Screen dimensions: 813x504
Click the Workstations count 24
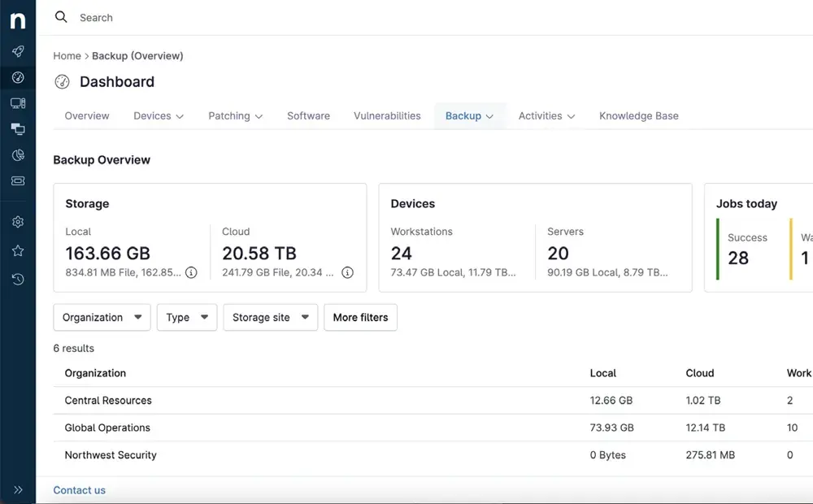pos(402,254)
